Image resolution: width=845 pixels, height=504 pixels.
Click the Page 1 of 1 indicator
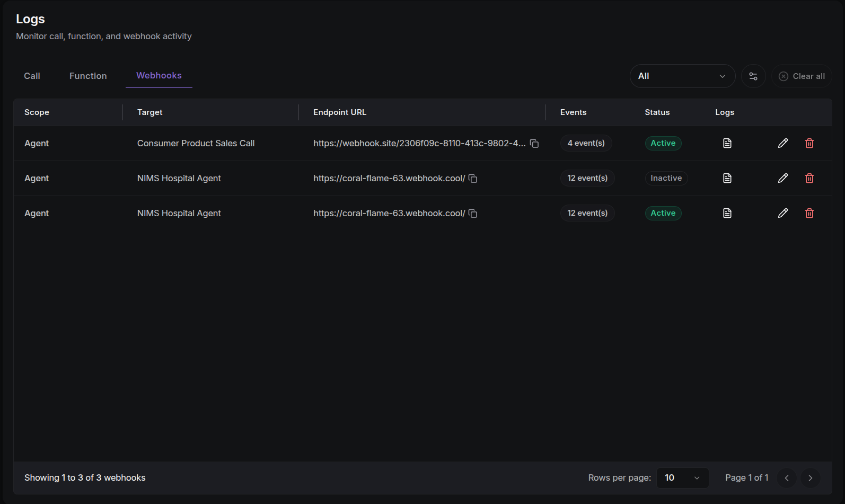[x=747, y=478]
